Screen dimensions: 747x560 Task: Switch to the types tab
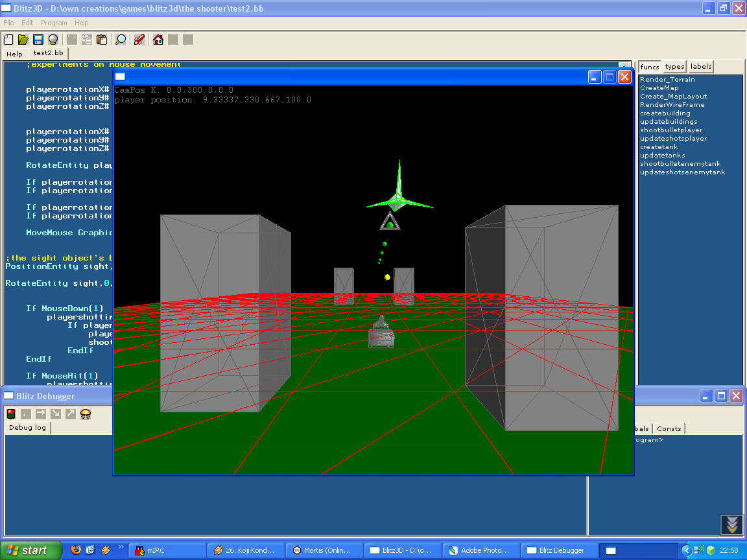pyautogui.click(x=674, y=67)
